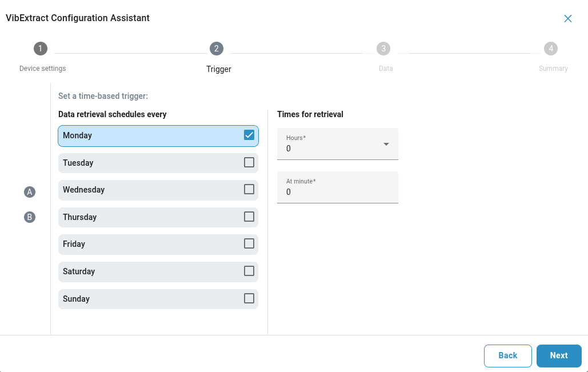Tick the Wednesday checkbox
The image size is (588, 372).
(249, 189)
